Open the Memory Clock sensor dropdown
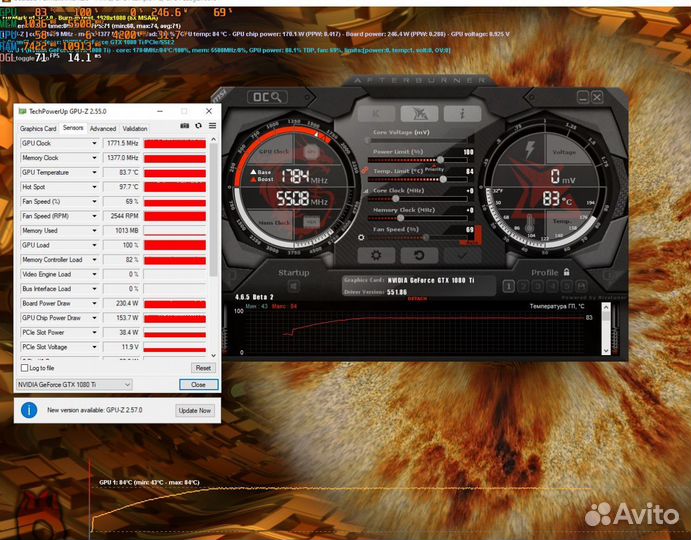 tap(94, 158)
